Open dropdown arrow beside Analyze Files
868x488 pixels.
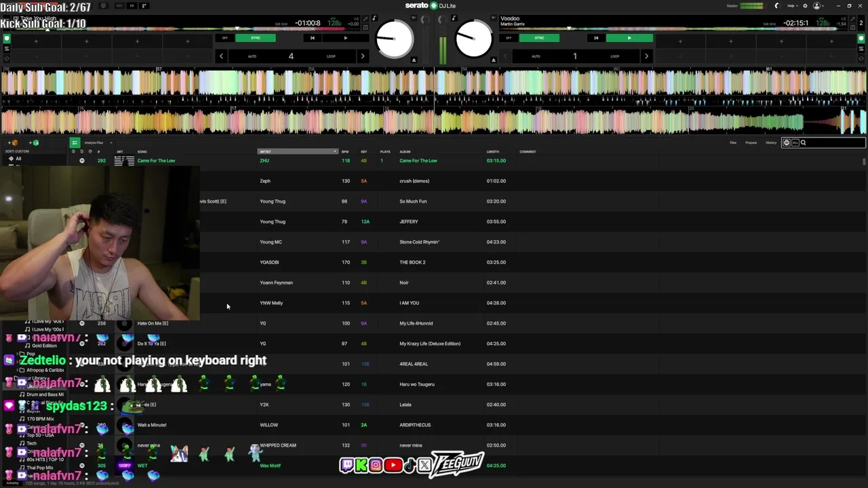[x=111, y=143]
